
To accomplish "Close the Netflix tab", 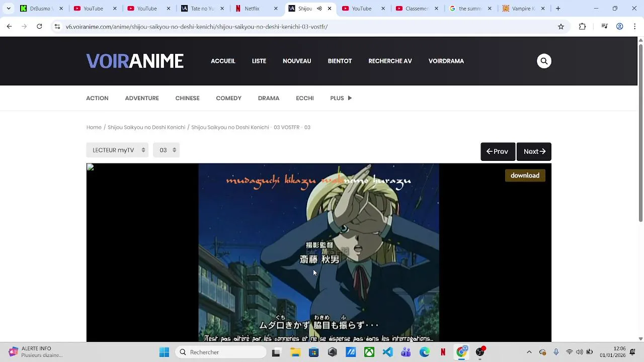I will (x=276, y=9).
